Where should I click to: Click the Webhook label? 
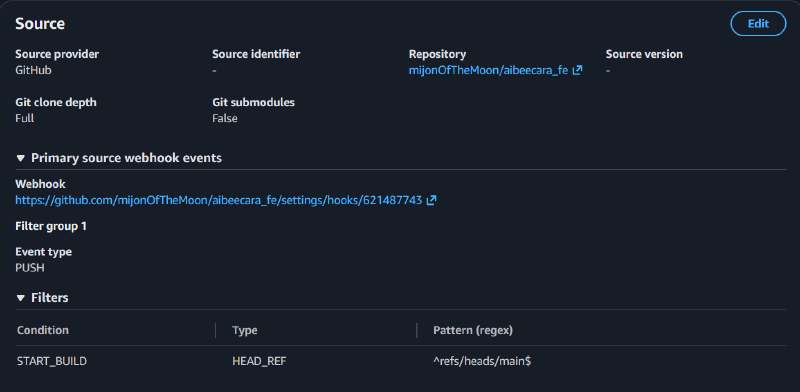click(40, 184)
